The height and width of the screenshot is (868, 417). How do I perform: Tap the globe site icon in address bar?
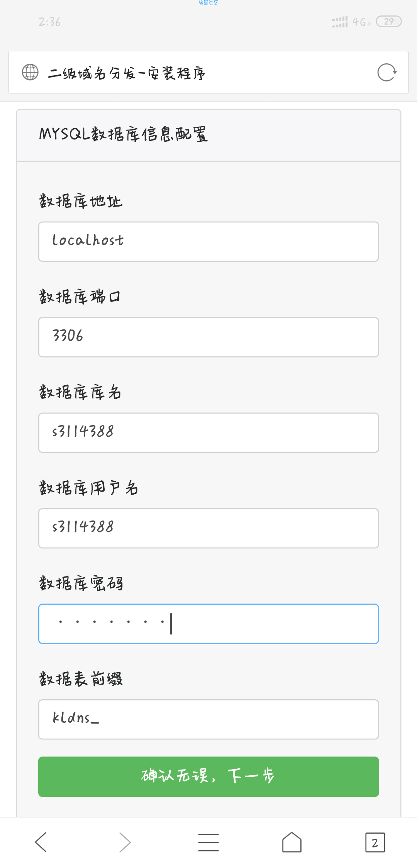click(x=30, y=72)
